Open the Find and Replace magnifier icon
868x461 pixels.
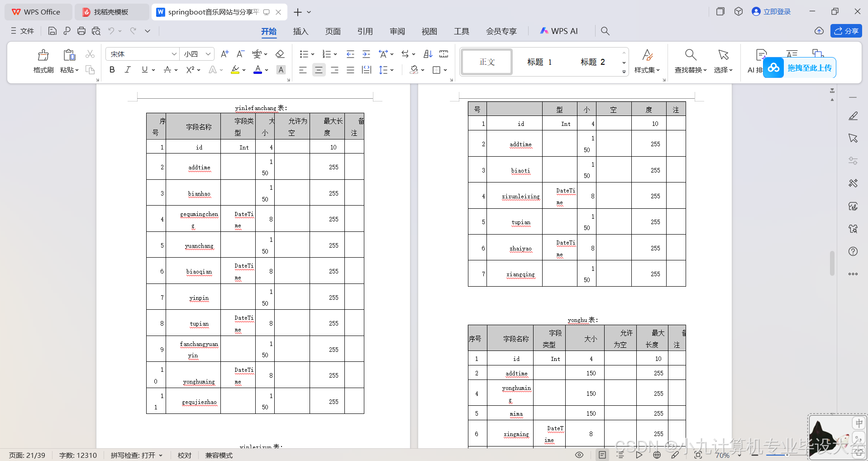click(691, 55)
